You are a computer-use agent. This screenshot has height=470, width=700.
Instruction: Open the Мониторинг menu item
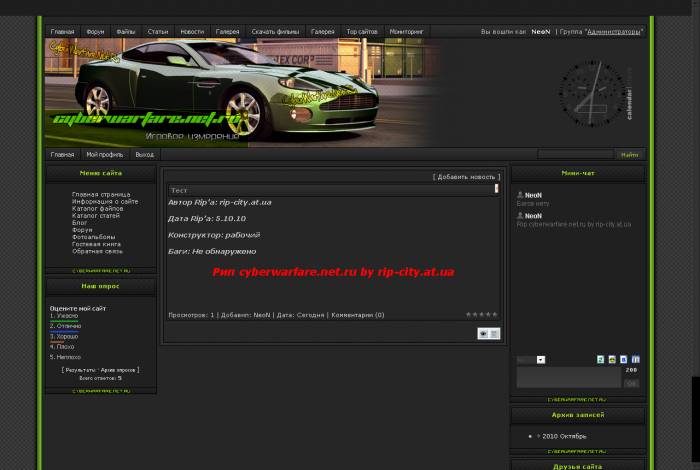[x=406, y=32]
